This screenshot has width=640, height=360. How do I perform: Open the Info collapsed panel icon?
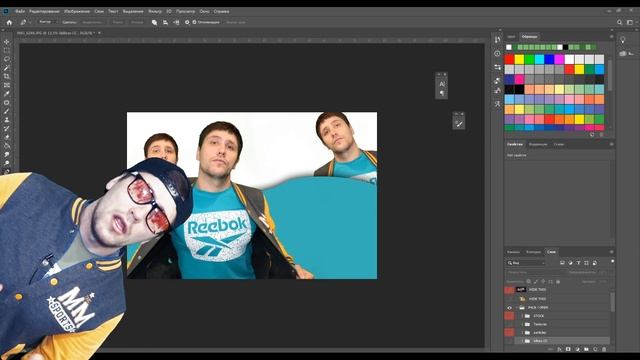497,53
